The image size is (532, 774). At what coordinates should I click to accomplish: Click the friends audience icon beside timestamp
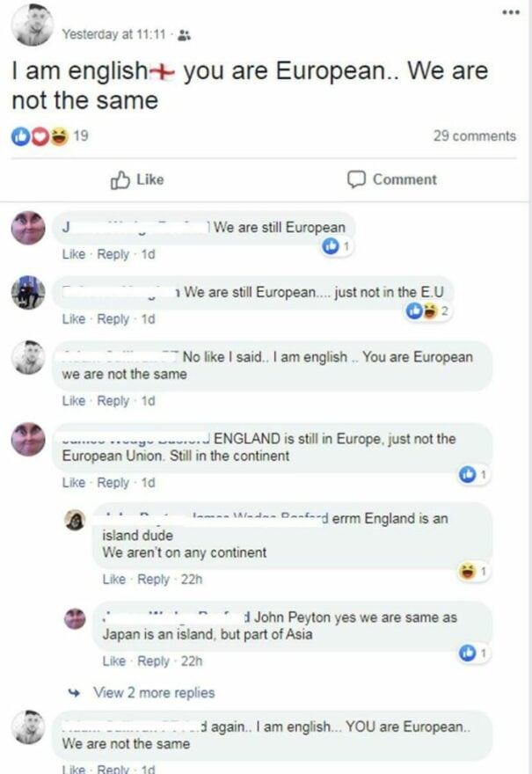point(184,35)
